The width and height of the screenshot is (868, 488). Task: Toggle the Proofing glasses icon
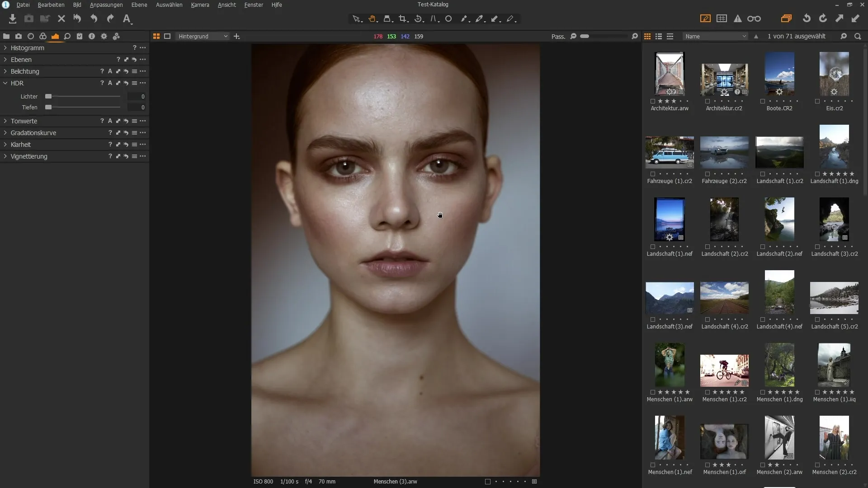754,19
